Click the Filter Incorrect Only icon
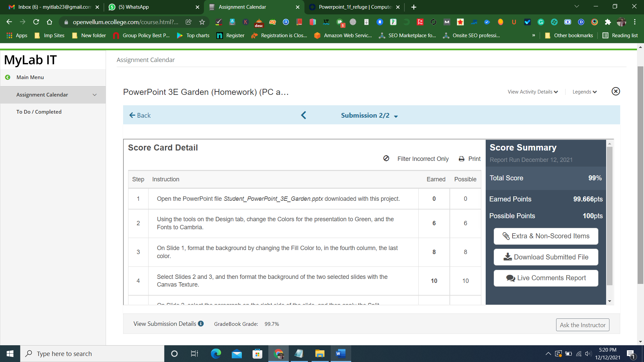Screen dimensions: 644x362 pyautogui.click(x=386, y=158)
